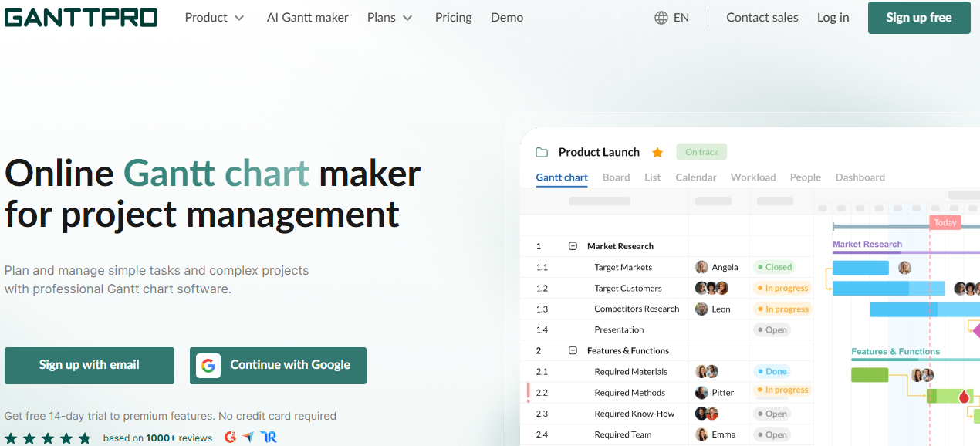Open In progress status of Competitors Research
This screenshot has width=980, height=446.
tap(782, 309)
